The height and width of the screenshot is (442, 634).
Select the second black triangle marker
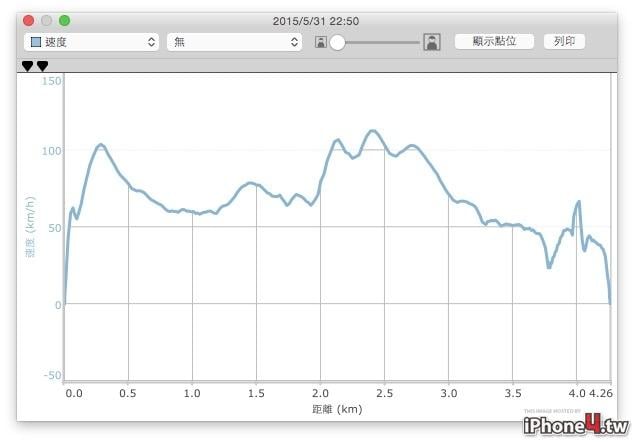(x=42, y=66)
